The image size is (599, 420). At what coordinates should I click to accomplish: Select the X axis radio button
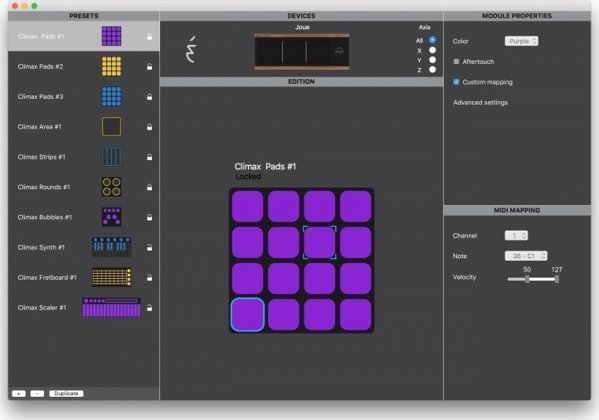432,50
